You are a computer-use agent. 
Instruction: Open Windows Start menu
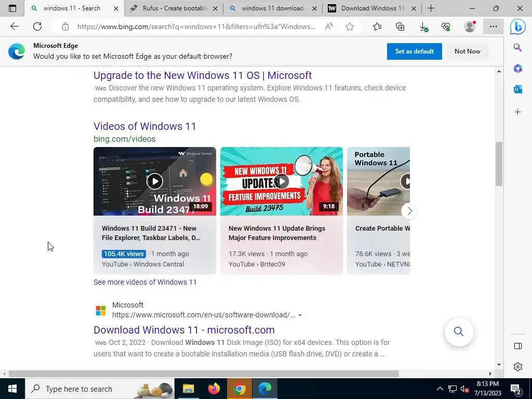pyautogui.click(x=12, y=389)
